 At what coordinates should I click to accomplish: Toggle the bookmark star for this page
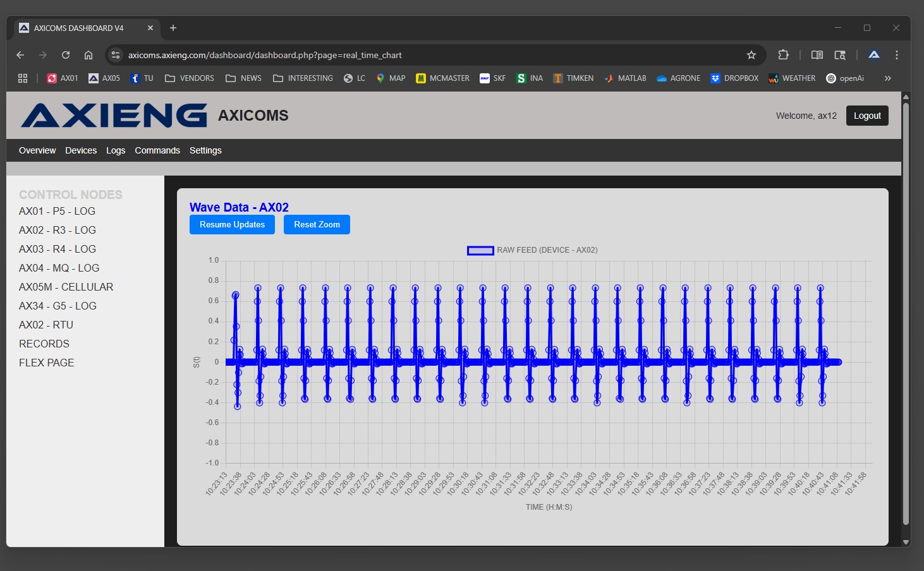[751, 55]
